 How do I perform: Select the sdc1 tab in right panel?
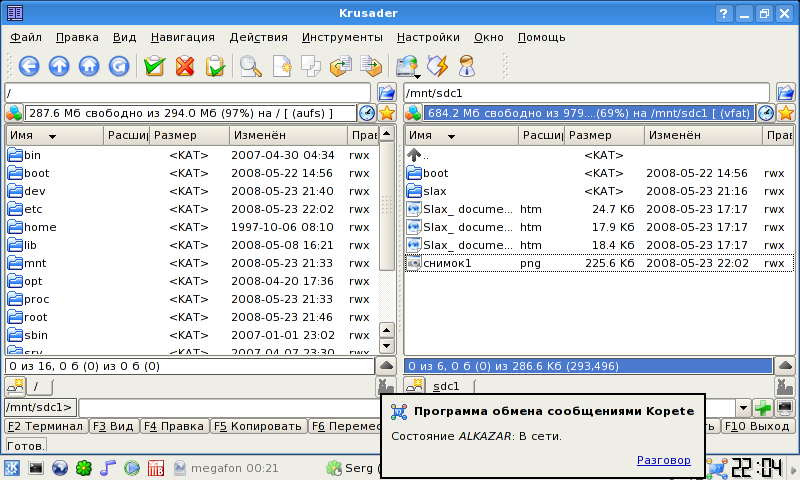447,386
